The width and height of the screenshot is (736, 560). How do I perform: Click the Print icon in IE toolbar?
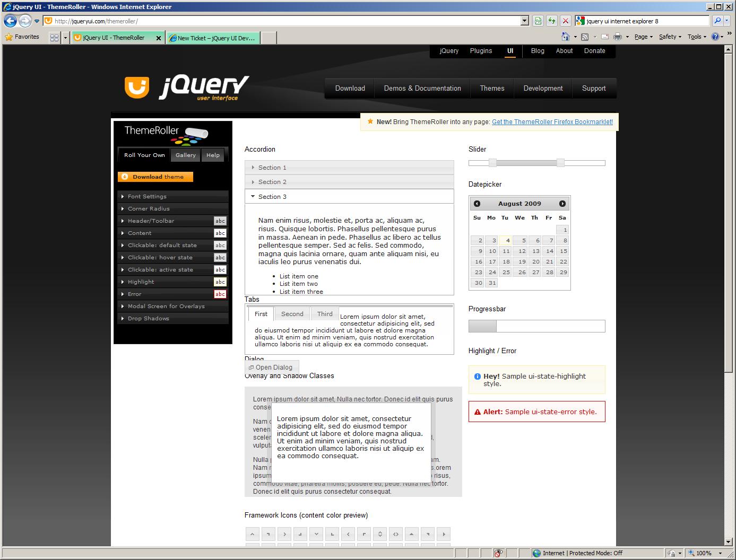click(x=618, y=37)
